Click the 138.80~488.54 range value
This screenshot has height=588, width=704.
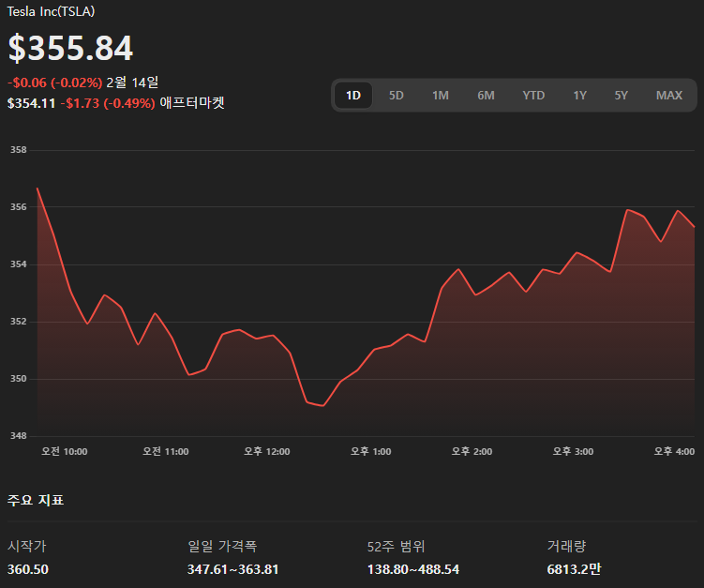pos(413,569)
